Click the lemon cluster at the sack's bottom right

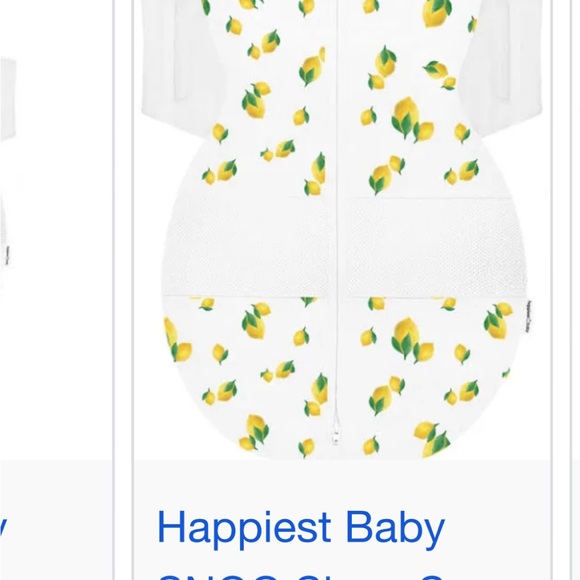[432, 439]
